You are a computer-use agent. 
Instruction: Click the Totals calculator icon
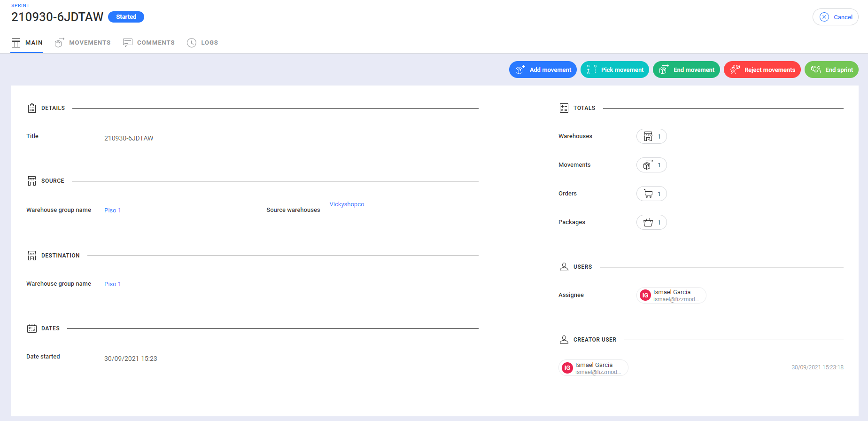pyautogui.click(x=564, y=108)
